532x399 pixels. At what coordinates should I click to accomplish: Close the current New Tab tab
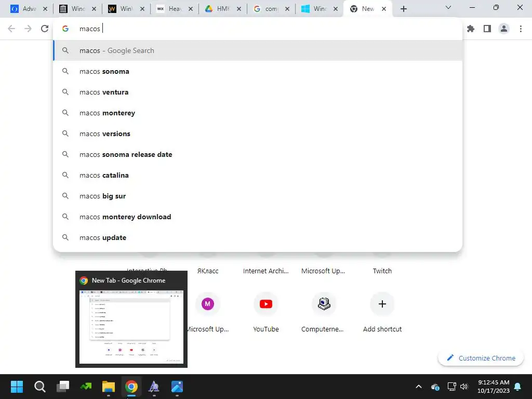(384, 9)
